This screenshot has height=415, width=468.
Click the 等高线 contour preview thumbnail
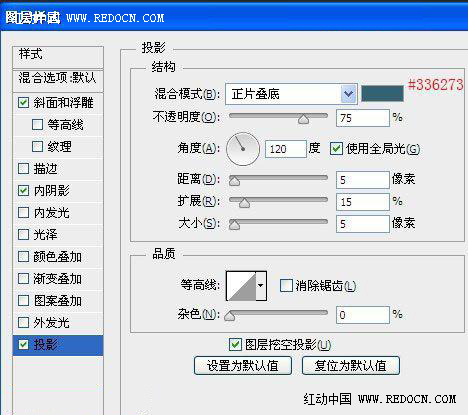[x=241, y=286]
